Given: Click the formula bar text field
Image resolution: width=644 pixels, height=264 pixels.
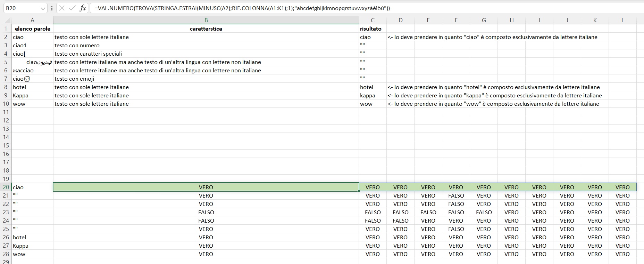Looking at the screenshot, I should tap(366, 8).
